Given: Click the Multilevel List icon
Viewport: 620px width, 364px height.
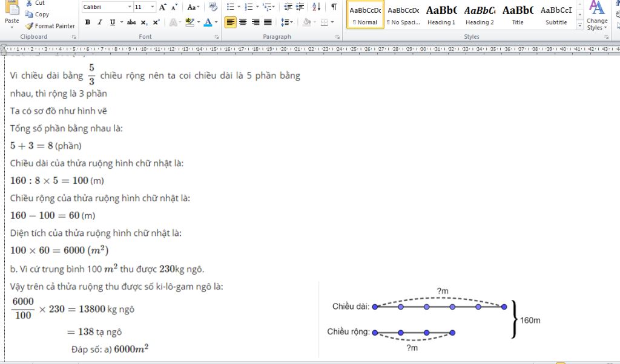Looking at the screenshot, I should (x=267, y=7).
